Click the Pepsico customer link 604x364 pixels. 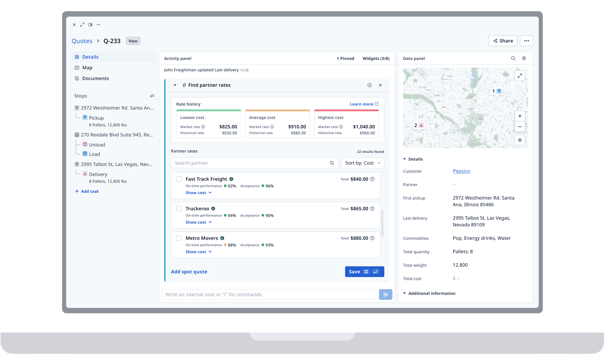coord(461,171)
